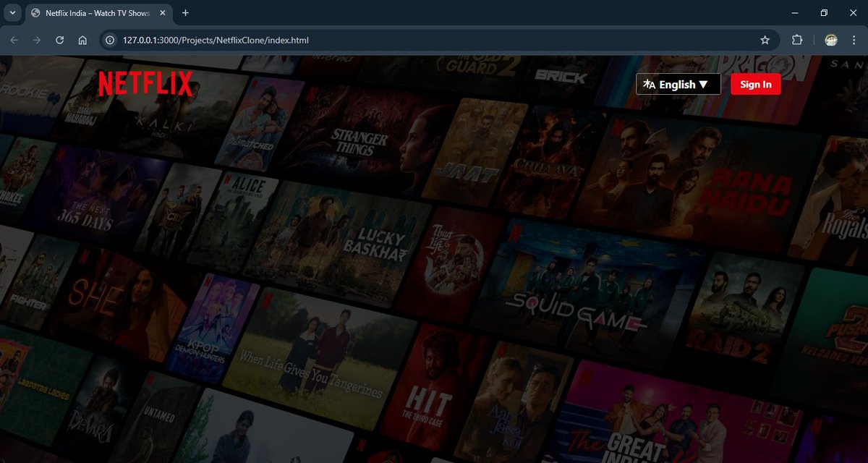Click the Mismatched poster
The width and height of the screenshot is (868, 463).
pyautogui.click(x=260, y=123)
